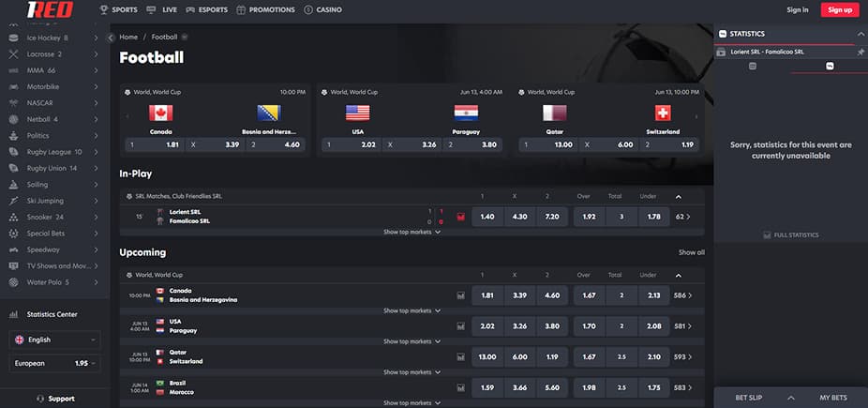Open Full Statistics
Viewport: 868px width, 408px height.
coord(790,235)
